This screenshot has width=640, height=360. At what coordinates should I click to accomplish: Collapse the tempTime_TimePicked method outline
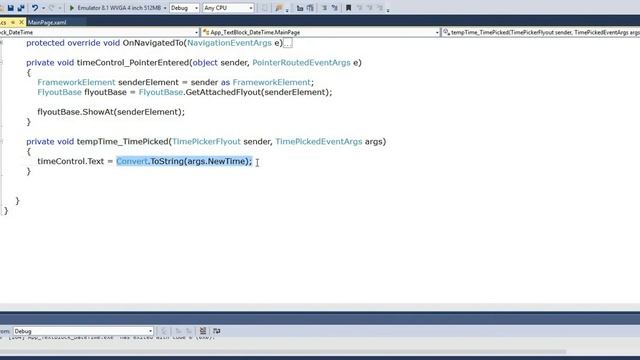click(1, 141)
